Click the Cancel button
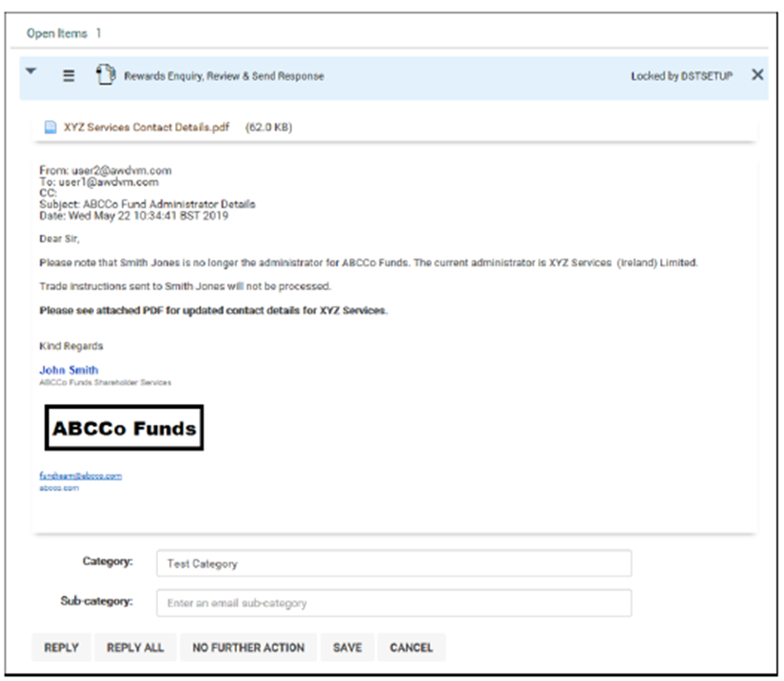784x681 pixels. coord(411,648)
